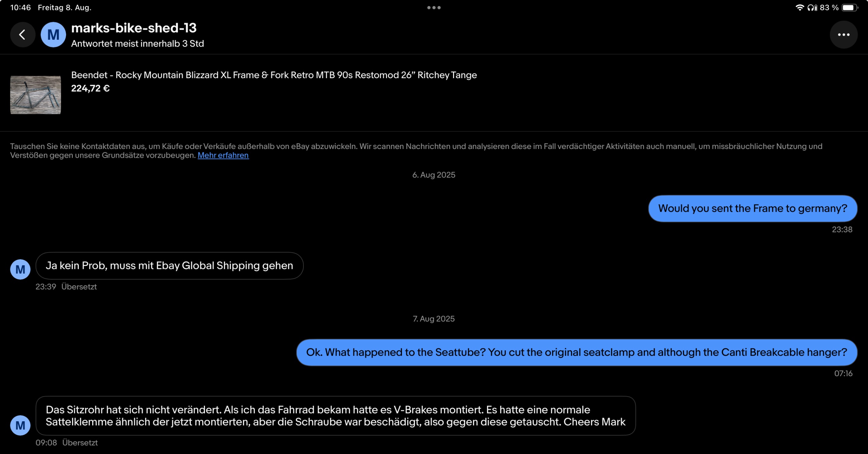The width and height of the screenshot is (868, 454).
Task: Select the 'Das Sitzrohr hat sich' reply bubble
Action: pyautogui.click(x=335, y=416)
